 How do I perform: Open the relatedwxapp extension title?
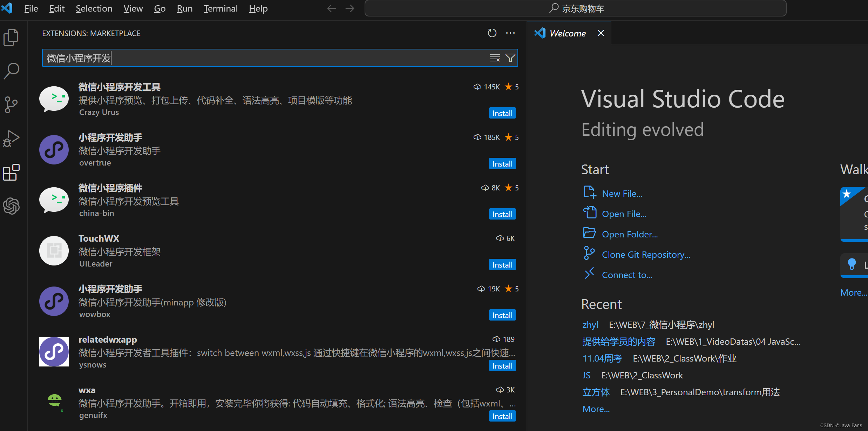coord(108,339)
